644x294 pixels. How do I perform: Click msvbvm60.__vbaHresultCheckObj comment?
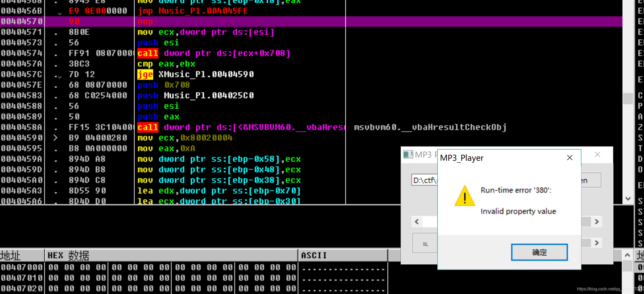pos(430,127)
